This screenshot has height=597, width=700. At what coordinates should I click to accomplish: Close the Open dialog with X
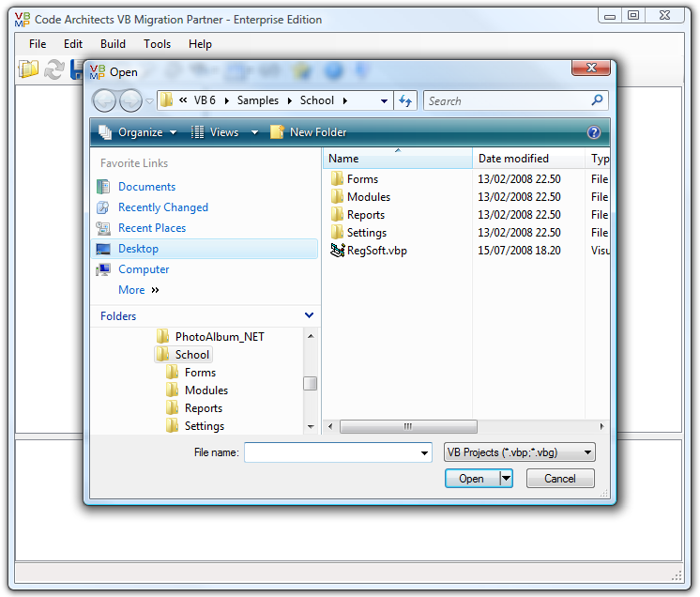(x=591, y=68)
